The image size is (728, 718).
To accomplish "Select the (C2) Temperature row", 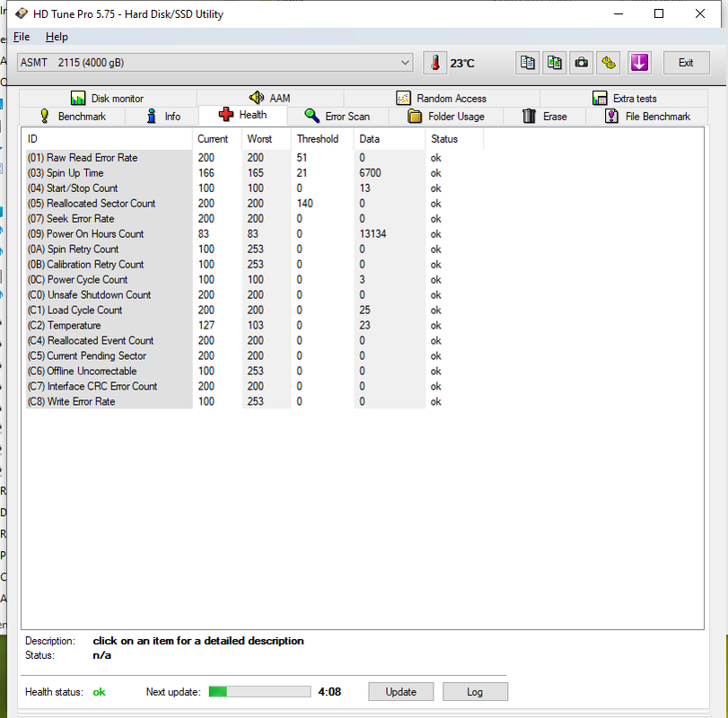I will tap(254, 326).
